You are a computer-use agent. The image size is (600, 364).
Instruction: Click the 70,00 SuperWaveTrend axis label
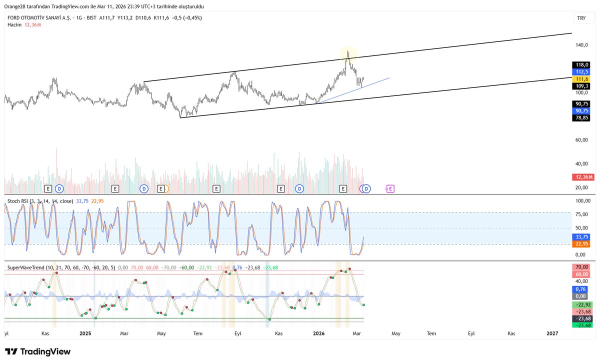(x=581, y=267)
